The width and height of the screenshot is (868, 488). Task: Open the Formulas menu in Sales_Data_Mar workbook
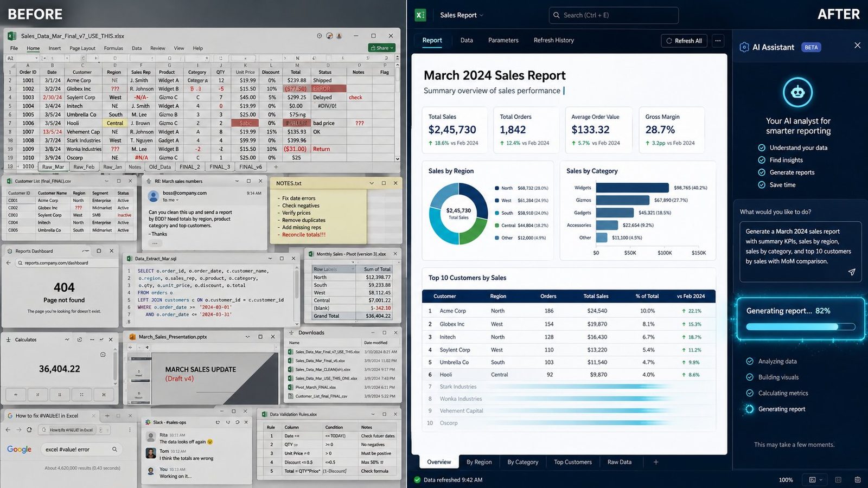point(113,48)
